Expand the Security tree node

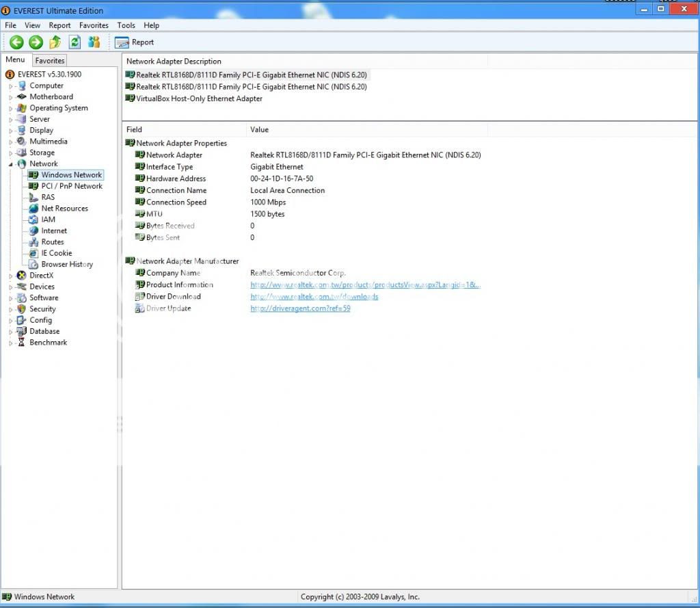[11, 310]
